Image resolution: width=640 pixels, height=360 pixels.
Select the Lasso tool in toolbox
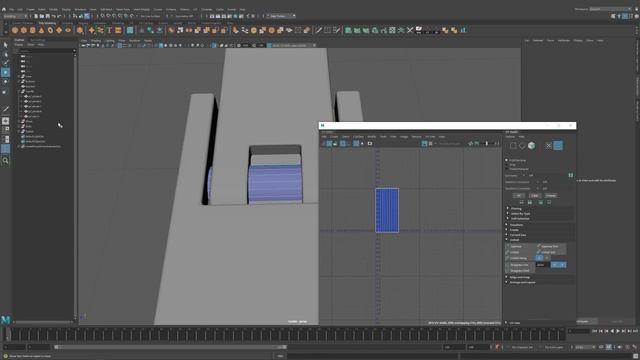pos(5,54)
